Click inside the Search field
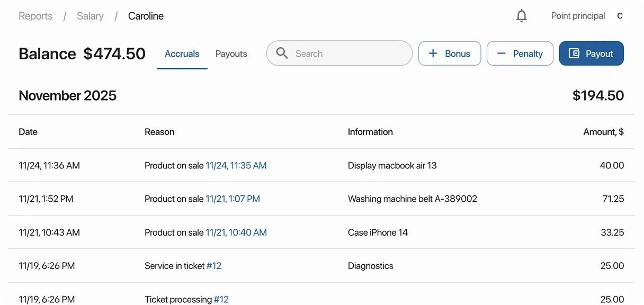 [x=339, y=53]
